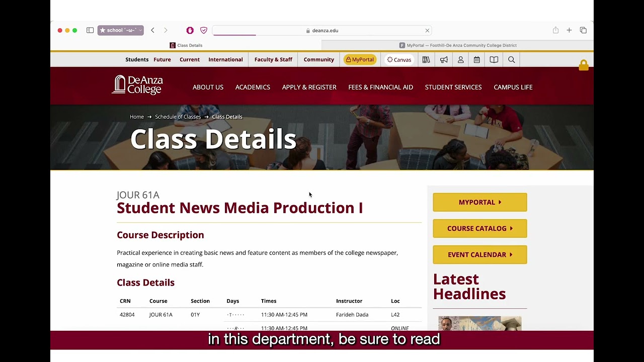Open the megaphone news icon

(x=444, y=59)
